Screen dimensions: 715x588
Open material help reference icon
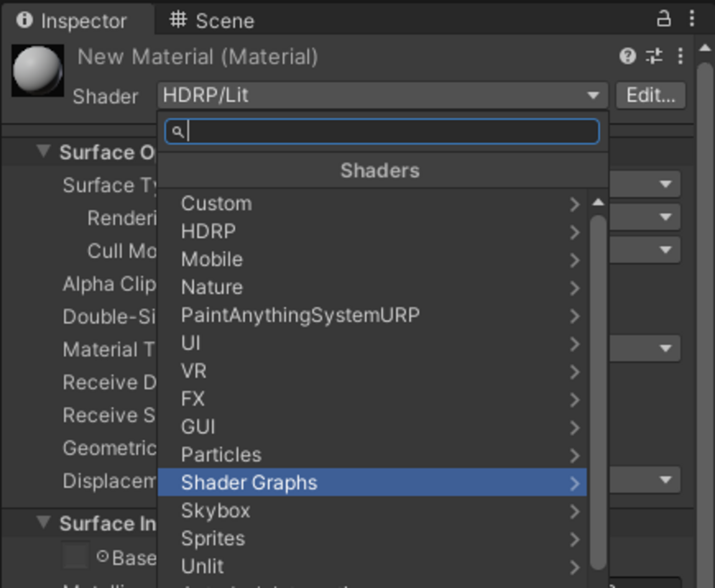[628, 56]
